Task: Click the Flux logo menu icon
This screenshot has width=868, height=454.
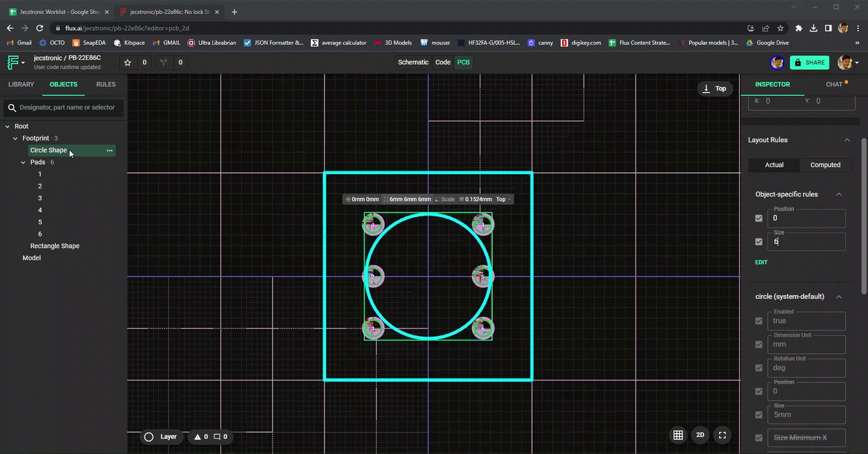Action: click(13, 62)
